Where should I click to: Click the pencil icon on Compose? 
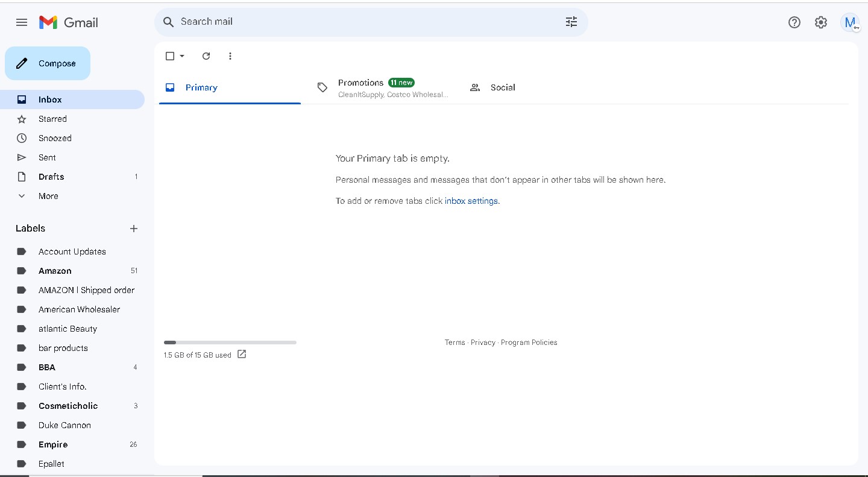pyautogui.click(x=22, y=63)
